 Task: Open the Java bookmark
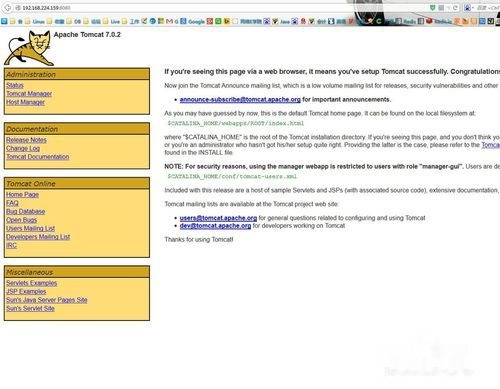[281, 21]
